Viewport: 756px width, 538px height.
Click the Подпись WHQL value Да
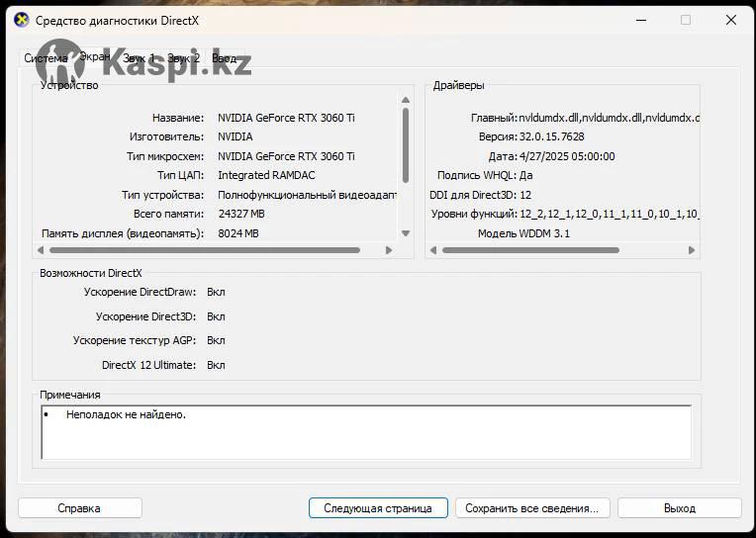526,175
